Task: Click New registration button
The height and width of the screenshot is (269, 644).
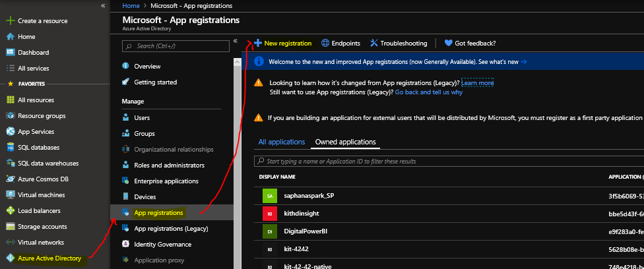Action: (283, 43)
